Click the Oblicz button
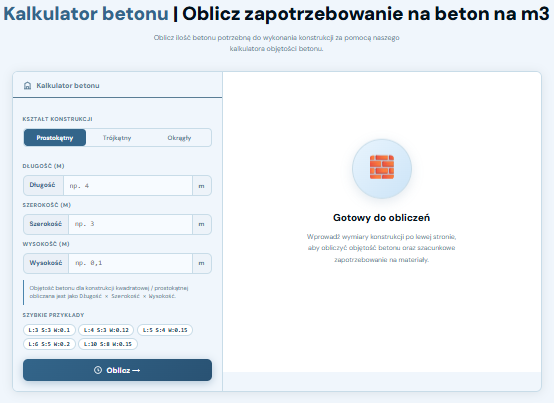Screen dimensions: 554x403 click(x=117, y=370)
